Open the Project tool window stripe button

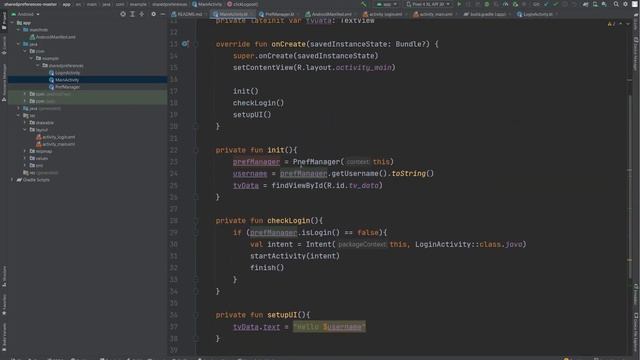(4, 21)
